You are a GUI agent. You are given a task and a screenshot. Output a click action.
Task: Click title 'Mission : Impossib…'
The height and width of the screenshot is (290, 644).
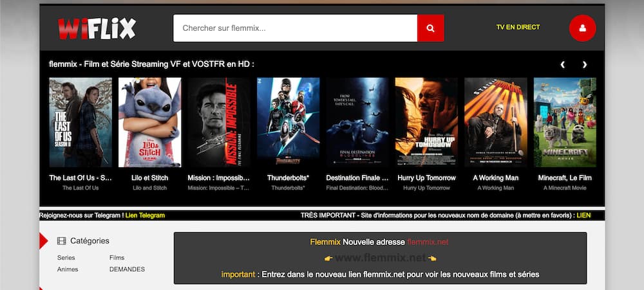pyautogui.click(x=219, y=178)
